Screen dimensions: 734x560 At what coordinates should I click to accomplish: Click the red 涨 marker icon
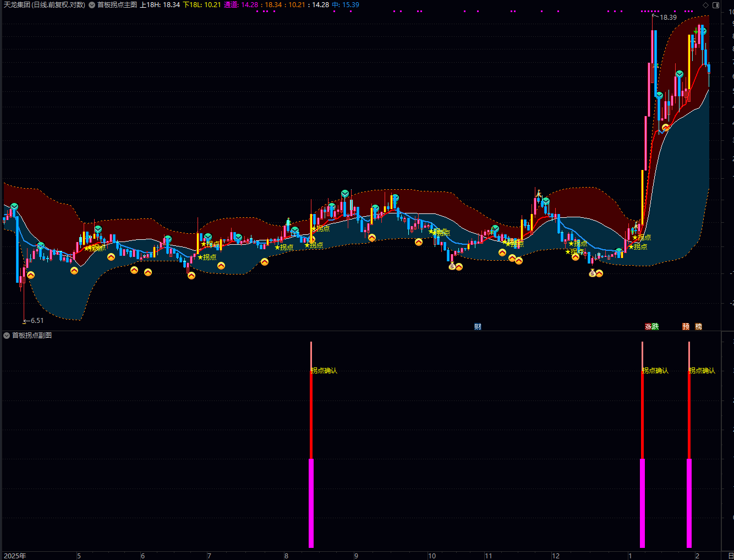648,327
